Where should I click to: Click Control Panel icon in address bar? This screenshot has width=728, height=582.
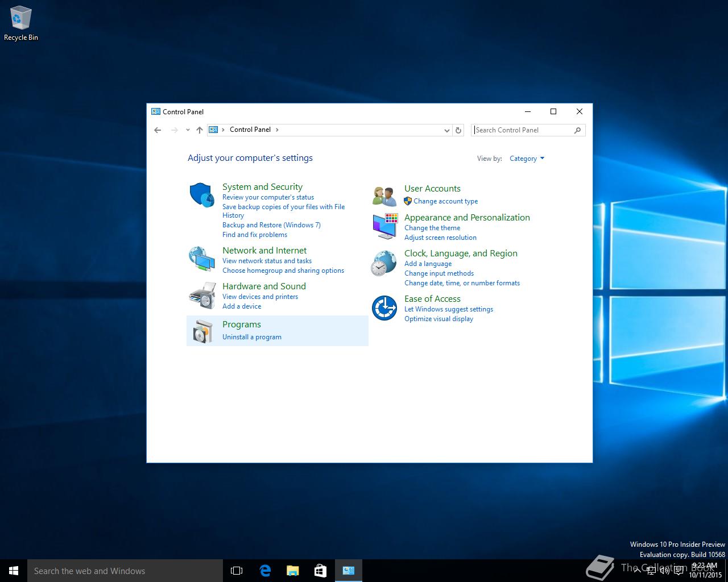213,130
